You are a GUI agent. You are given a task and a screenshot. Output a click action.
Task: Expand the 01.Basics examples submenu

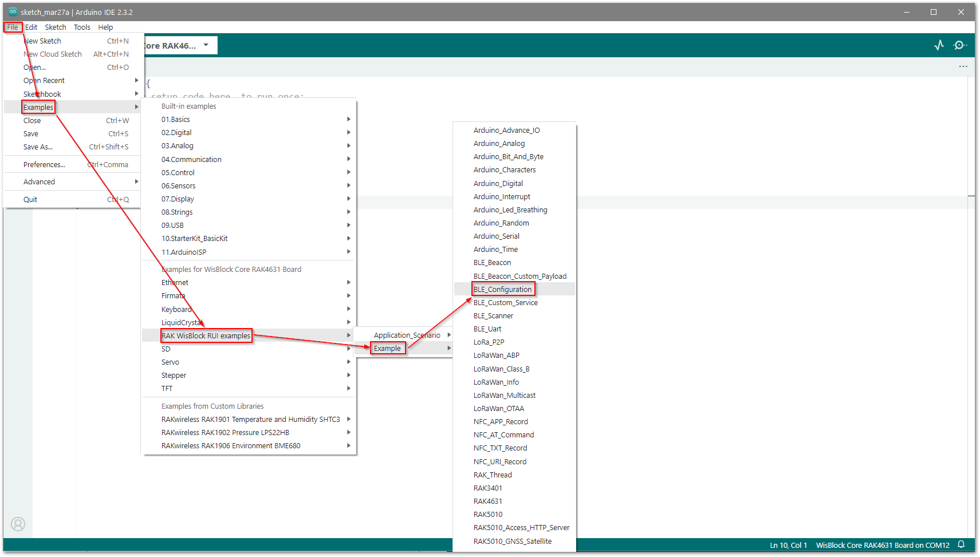249,119
